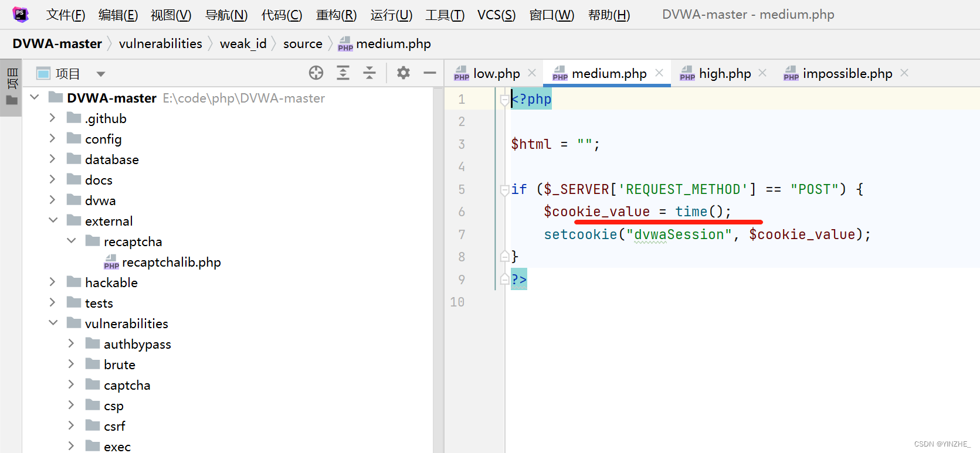Click vulnerabilities in the breadcrumb bar
Screen dimensions: 980x453
tap(161, 43)
